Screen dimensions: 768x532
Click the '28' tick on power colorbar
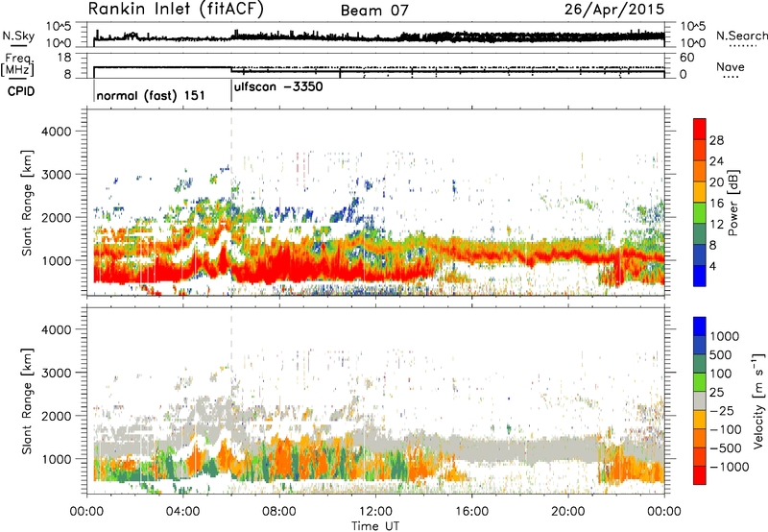(716, 140)
